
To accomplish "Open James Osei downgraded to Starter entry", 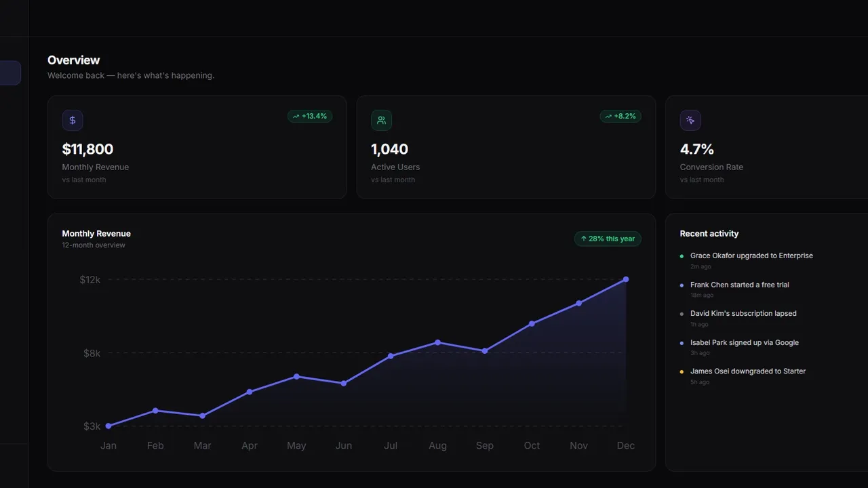I will [x=748, y=371].
